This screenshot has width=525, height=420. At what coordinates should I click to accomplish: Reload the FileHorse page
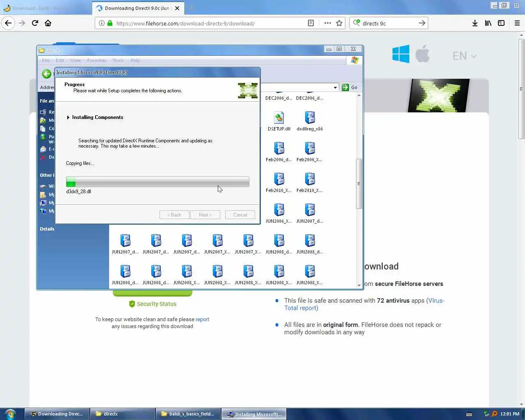(x=35, y=23)
